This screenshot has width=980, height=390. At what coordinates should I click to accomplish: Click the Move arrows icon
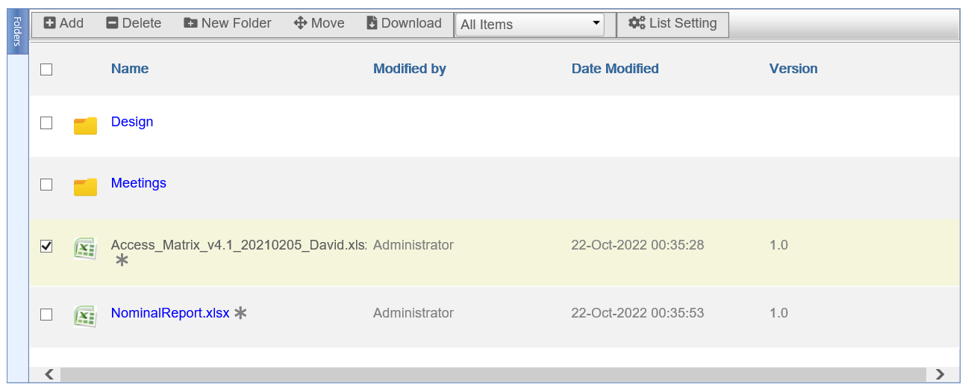click(x=301, y=23)
